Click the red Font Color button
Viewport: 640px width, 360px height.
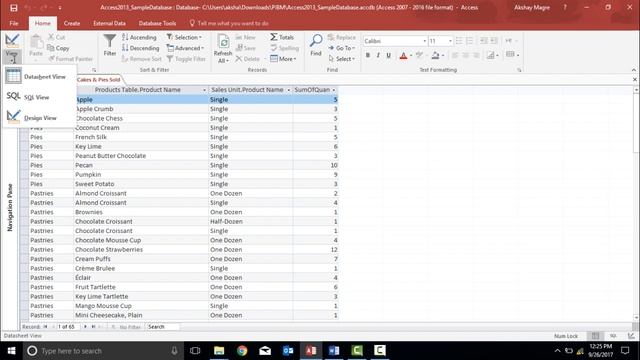(403, 55)
